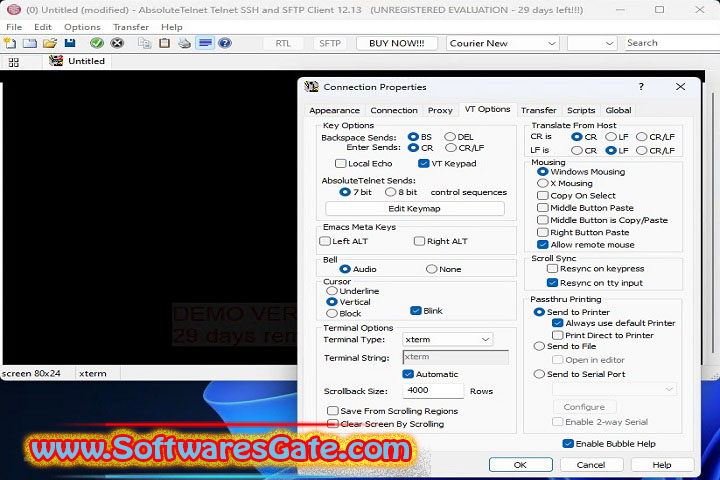Click the tab grid overview icon
Image resolution: width=720 pixels, height=480 pixels.
point(14,62)
